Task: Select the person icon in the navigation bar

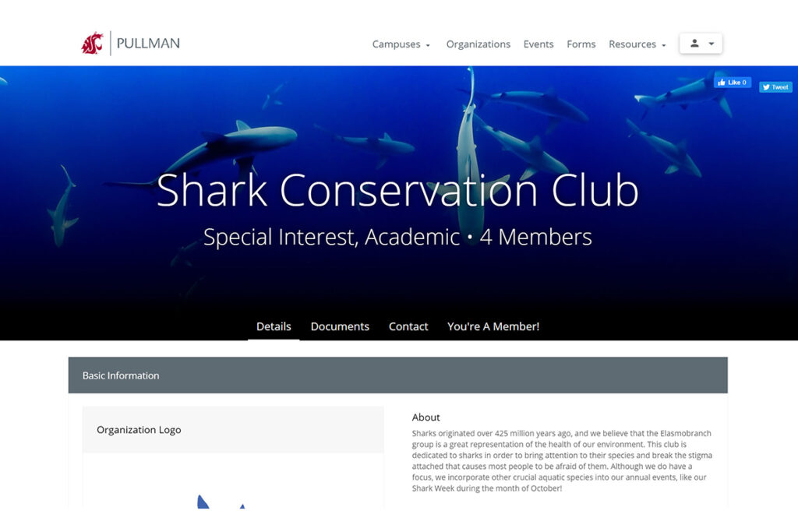Action: point(694,44)
